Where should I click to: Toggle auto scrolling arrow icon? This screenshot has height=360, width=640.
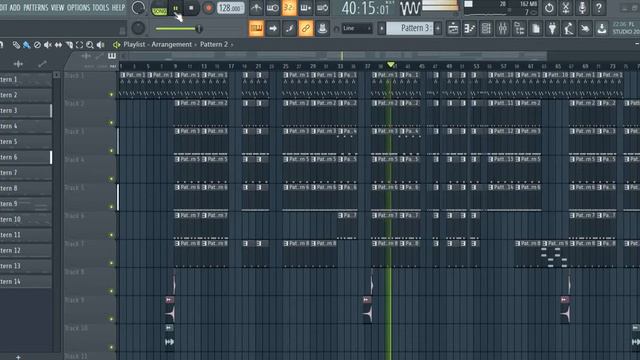(x=273, y=28)
